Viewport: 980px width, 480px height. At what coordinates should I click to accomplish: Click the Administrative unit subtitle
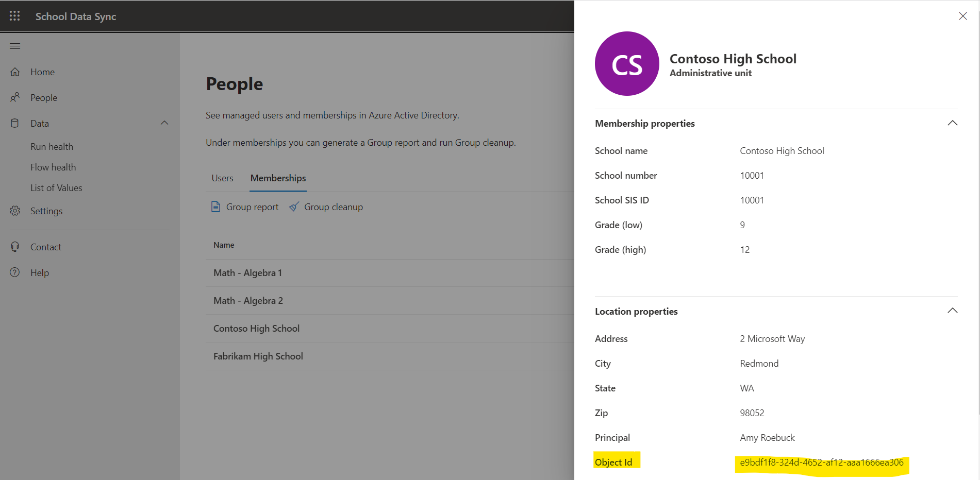(710, 73)
